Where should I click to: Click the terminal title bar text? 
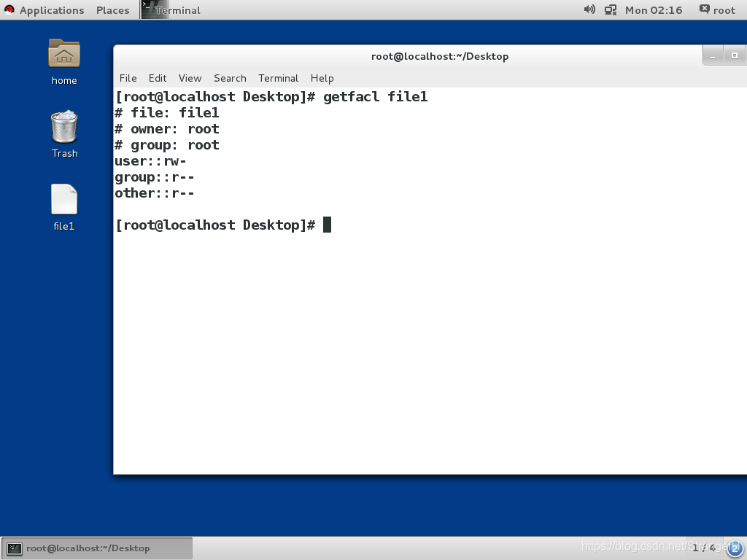440,56
